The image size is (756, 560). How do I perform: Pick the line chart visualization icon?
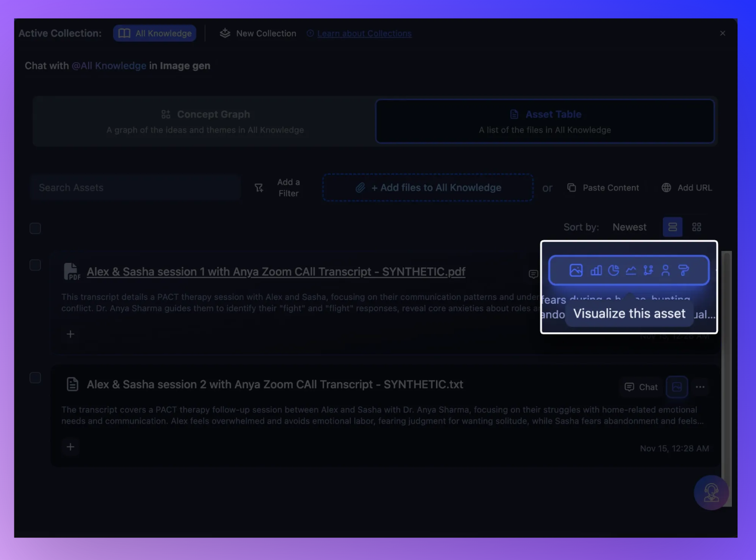coord(630,270)
